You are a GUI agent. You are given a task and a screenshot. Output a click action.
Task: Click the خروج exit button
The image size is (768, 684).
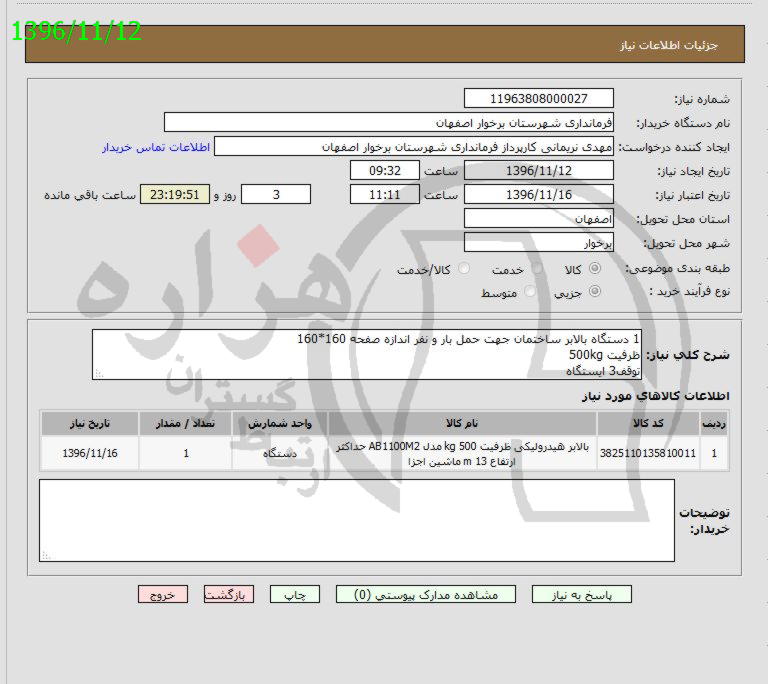pos(163,594)
